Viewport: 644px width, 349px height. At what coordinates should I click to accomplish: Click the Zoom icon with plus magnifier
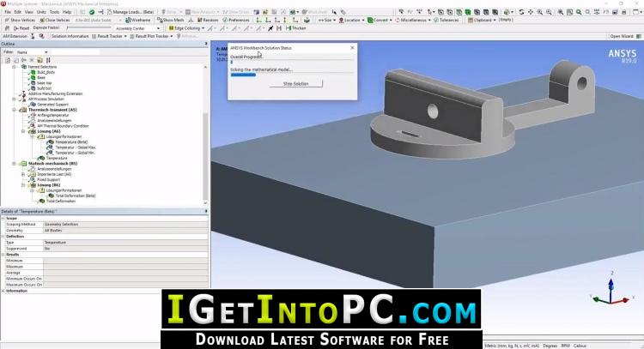tap(540, 12)
